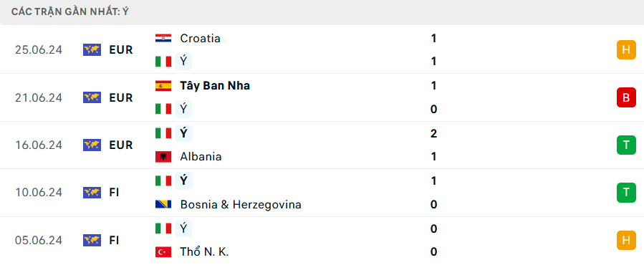Viewport: 644px width, 265px height.
Task: Click the Spain flag icon
Action: coord(163,85)
